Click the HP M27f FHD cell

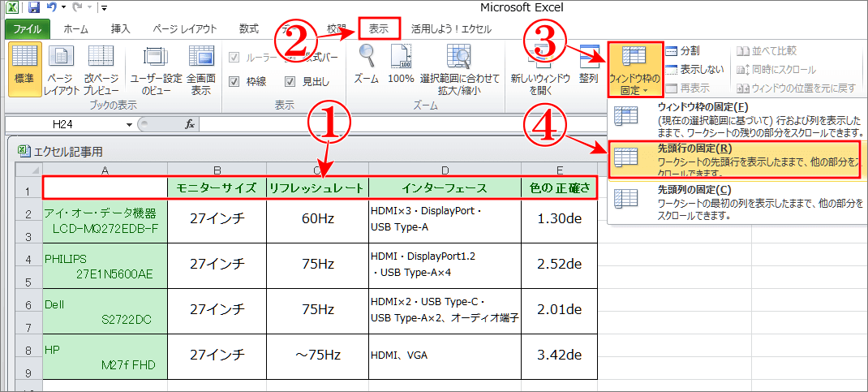(x=105, y=356)
